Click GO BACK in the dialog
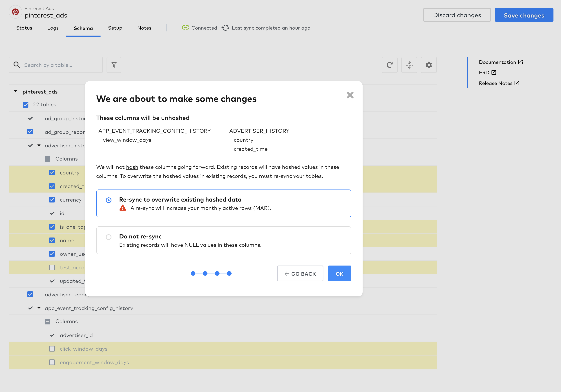Screen dimensions: 561x392 pos(300,274)
